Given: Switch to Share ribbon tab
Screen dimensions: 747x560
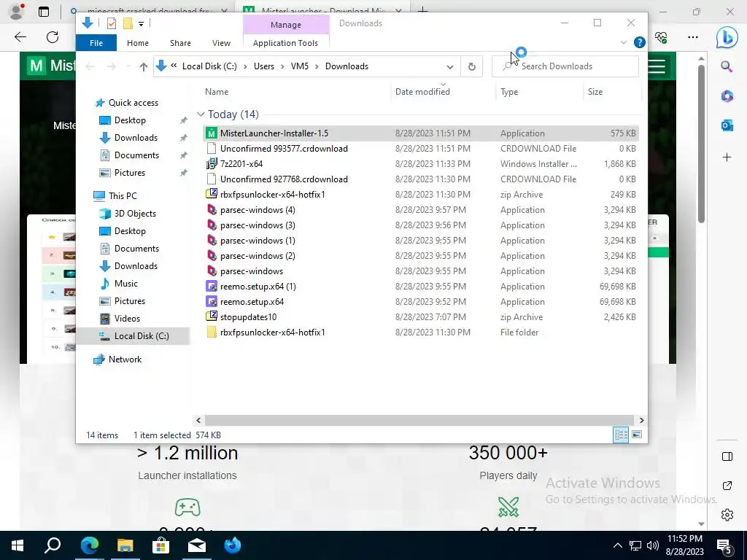Looking at the screenshot, I should (180, 43).
